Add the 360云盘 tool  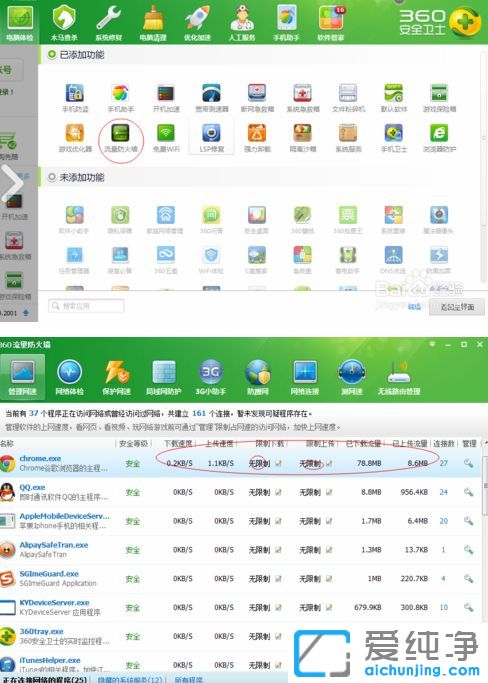(x=166, y=260)
